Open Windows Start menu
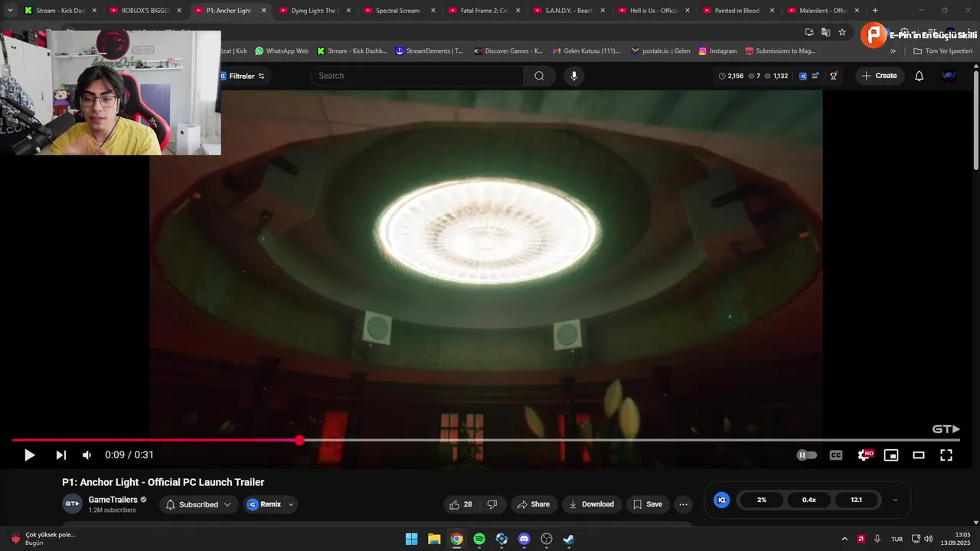This screenshot has height=551, width=980. tap(412, 539)
